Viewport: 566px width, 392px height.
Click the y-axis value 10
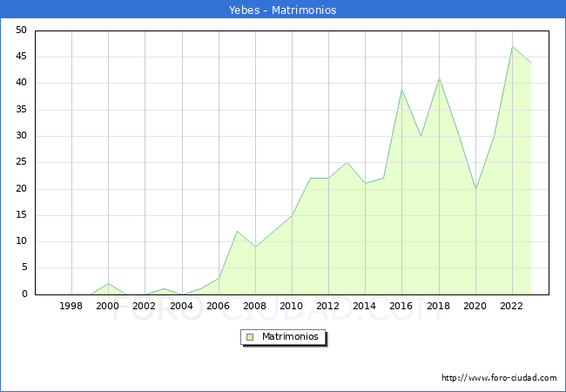pos(22,241)
